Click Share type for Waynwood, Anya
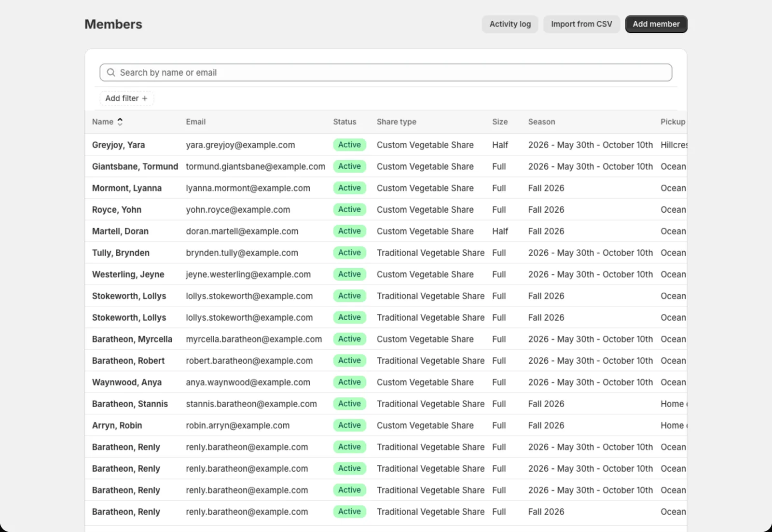Image resolution: width=772 pixels, height=532 pixels. pyautogui.click(x=426, y=382)
